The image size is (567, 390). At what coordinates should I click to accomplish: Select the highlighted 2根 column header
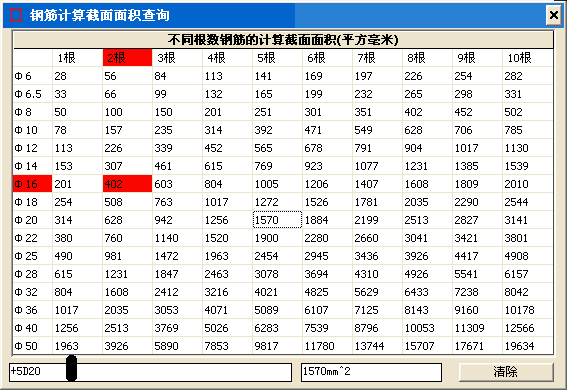(x=127, y=58)
